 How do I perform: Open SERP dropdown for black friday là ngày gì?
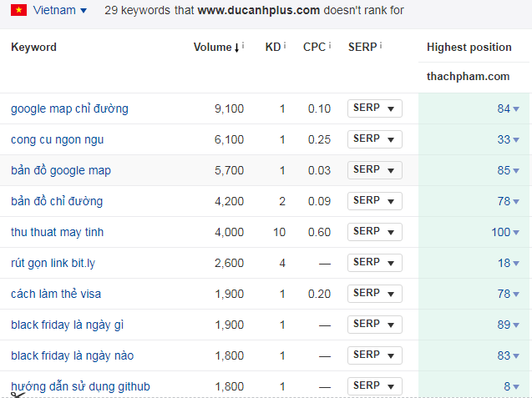374,325
